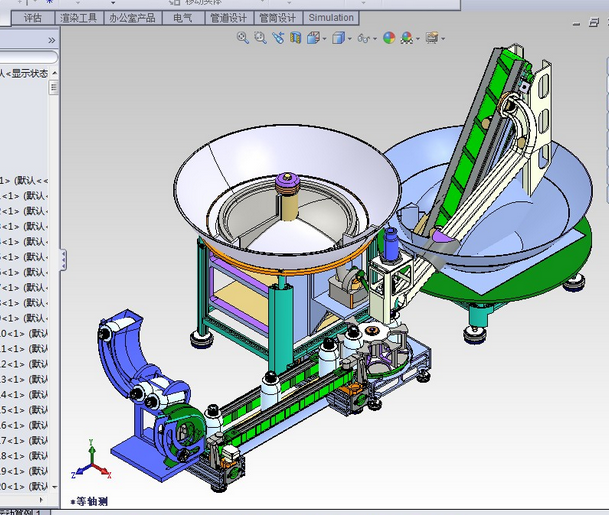Activate the Zoom to Area tool
Screen dimensions: 609x515
click(260, 38)
